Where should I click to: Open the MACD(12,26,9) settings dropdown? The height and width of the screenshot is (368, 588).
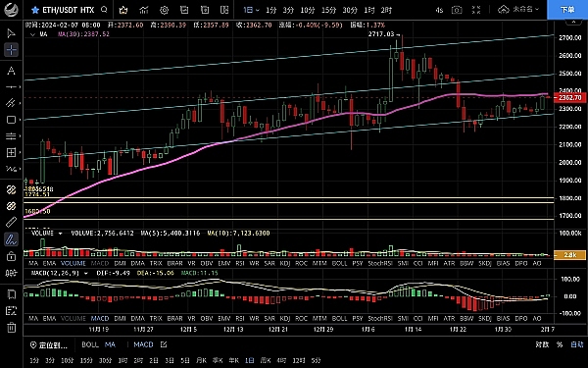click(x=86, y=273)
